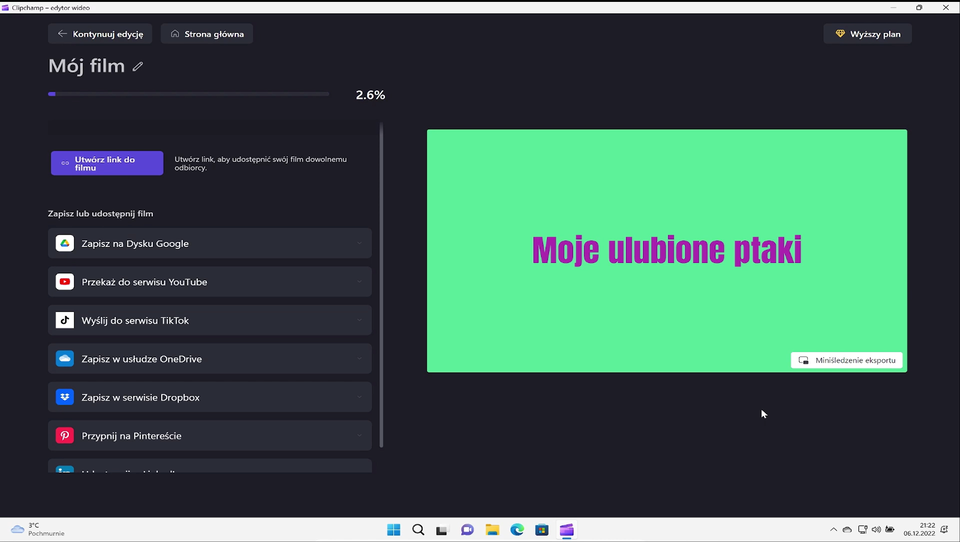Open the Wyższy plan upgrade button
Image resolution: width=960 pixels, height=542 pixels.
(867, 34)
